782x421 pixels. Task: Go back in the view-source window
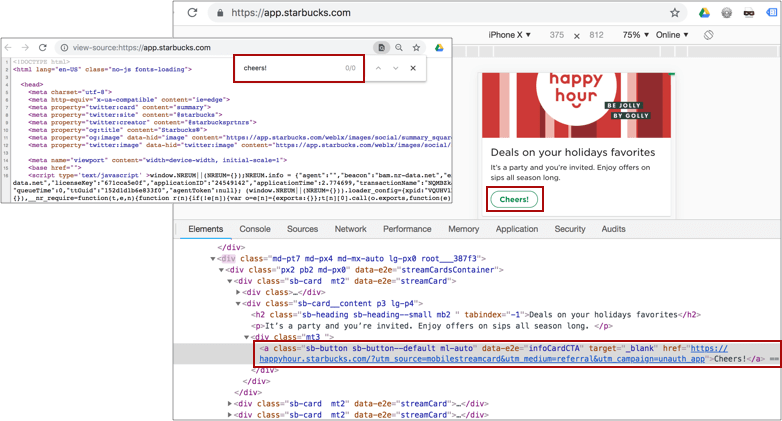coord(8,48)
